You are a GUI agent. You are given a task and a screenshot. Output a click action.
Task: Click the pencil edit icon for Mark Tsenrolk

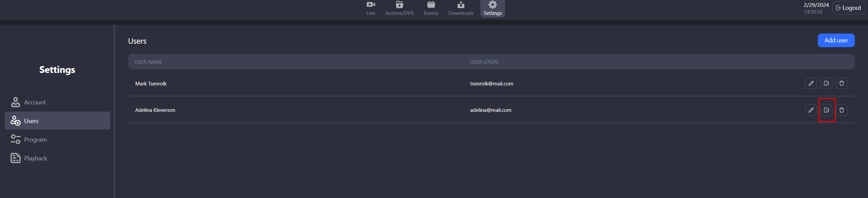pyautogui.click(x=811, y=83)
